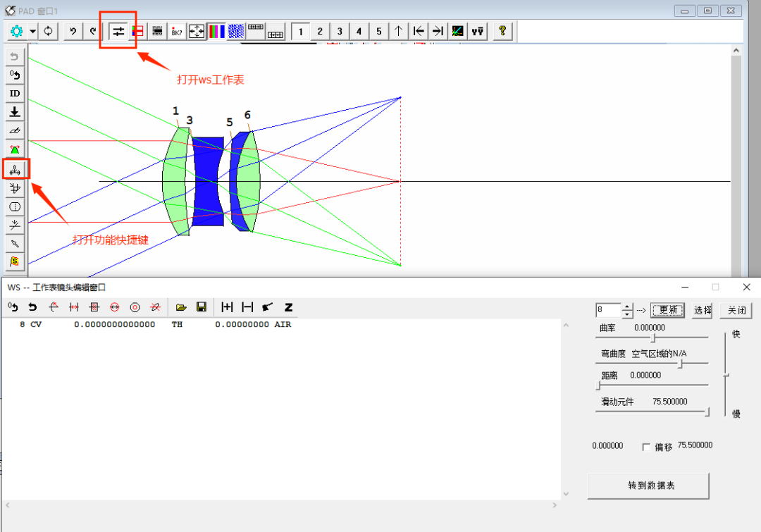
Task: Click the 距离 slider handle
Action: click(598, 386)
